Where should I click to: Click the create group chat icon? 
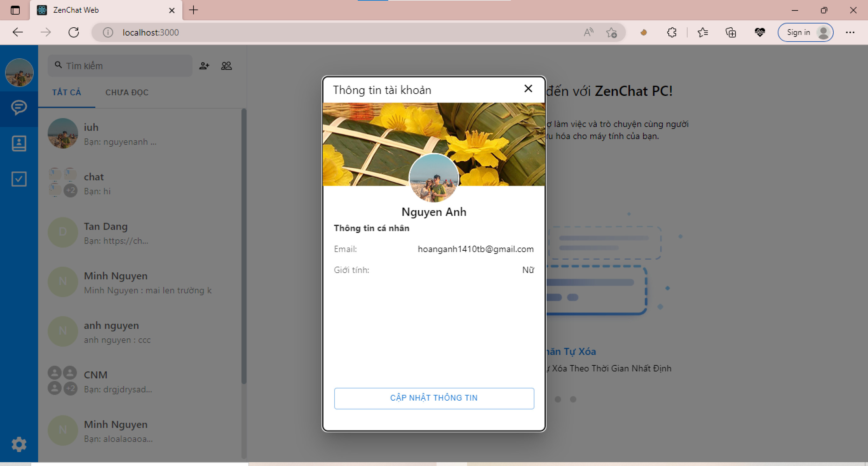coord(227,66)
